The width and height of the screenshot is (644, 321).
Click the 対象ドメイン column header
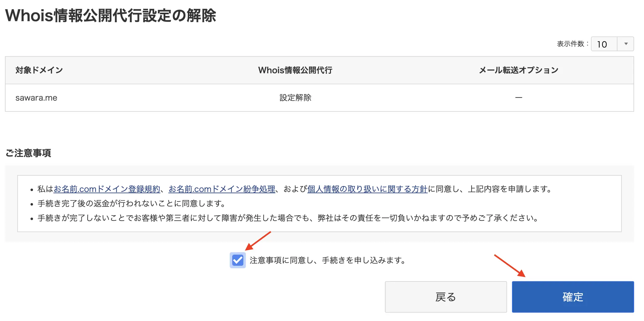pos(39,70)
